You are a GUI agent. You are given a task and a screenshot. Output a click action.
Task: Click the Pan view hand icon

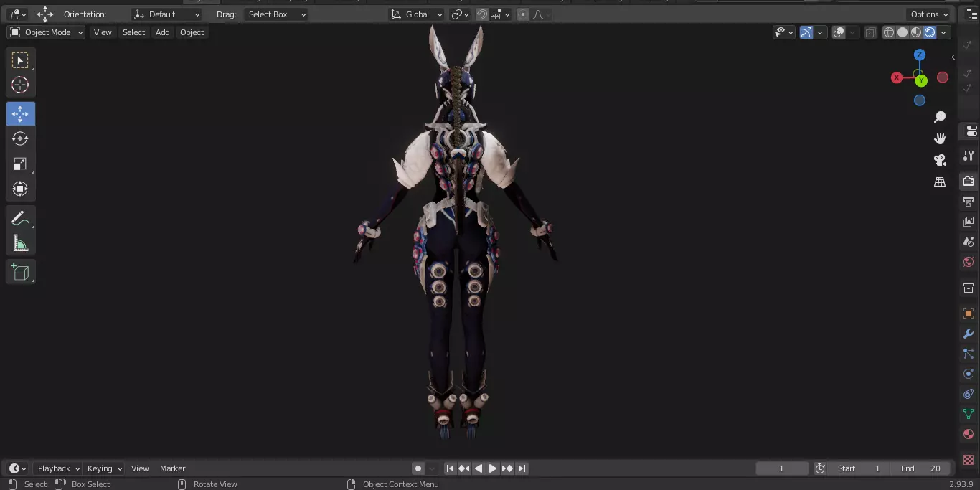pos(940,138)
